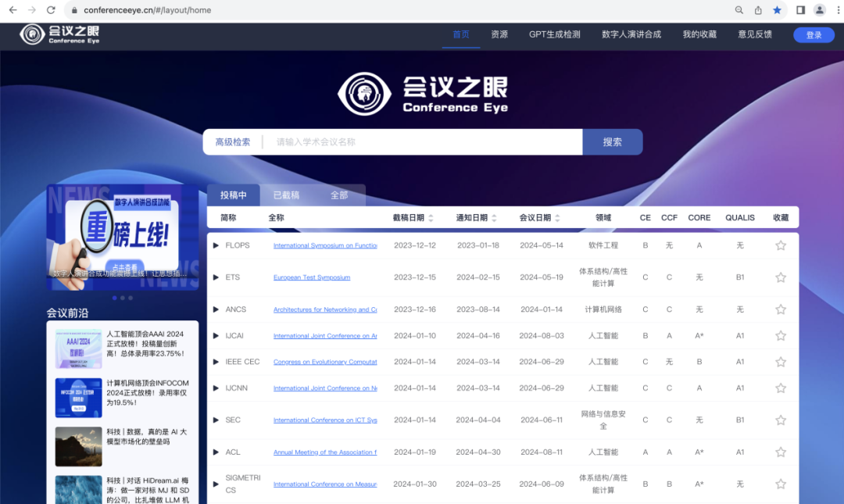Star the ACL conference row

780,452
